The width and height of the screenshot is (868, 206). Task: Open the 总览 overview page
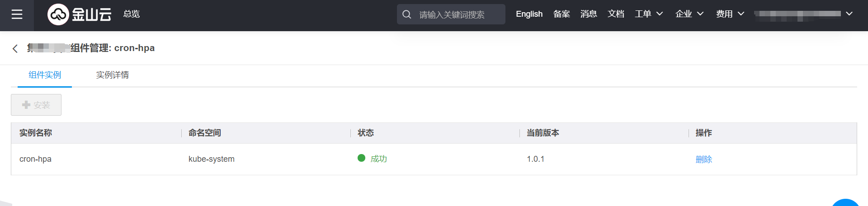(x=132, y=14)
